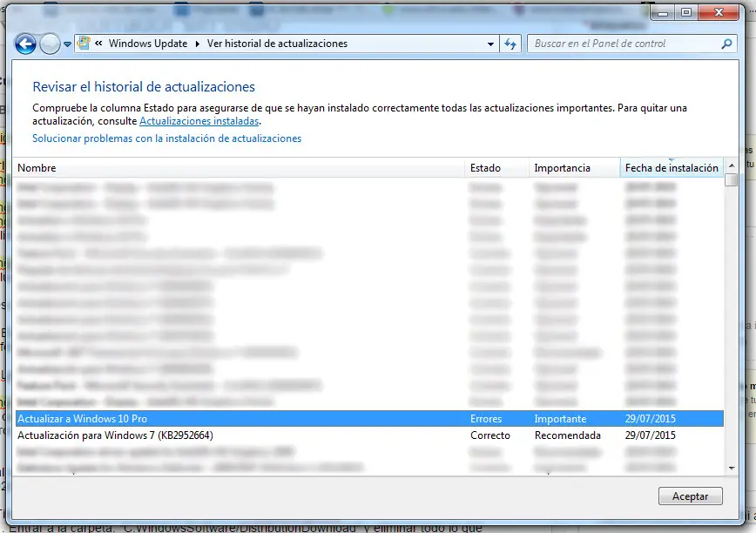Open recent pages dropdown beside navigation arrows

pos(67,44)
